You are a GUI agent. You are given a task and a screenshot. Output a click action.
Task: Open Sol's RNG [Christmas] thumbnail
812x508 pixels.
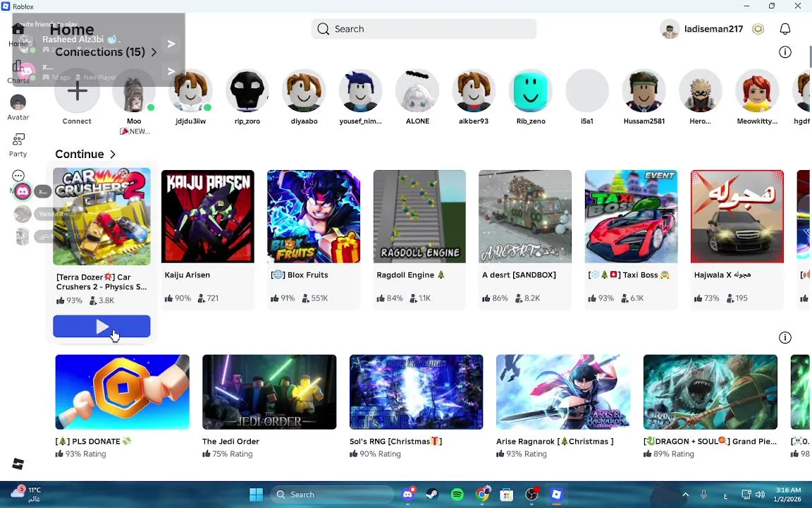417,392
